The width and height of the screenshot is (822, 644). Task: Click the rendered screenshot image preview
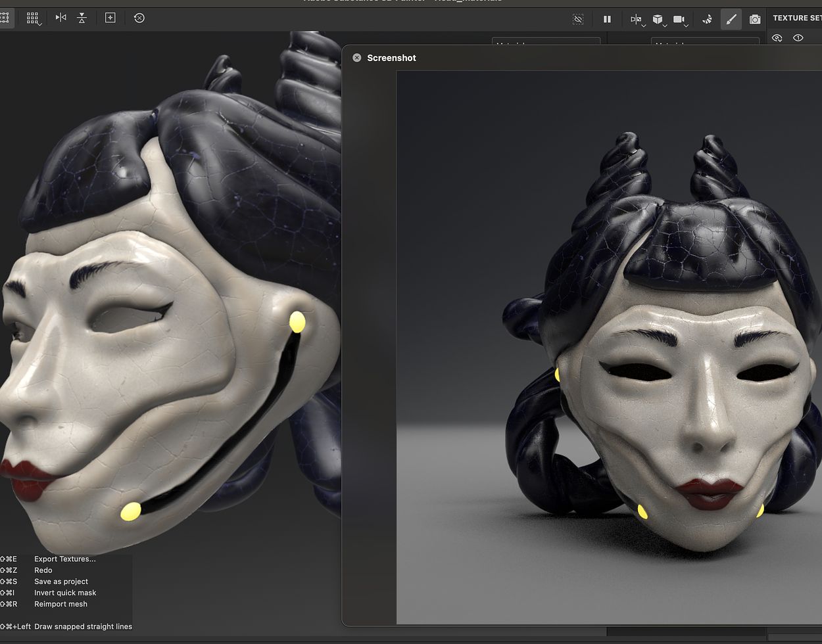(x=608, y=347)
